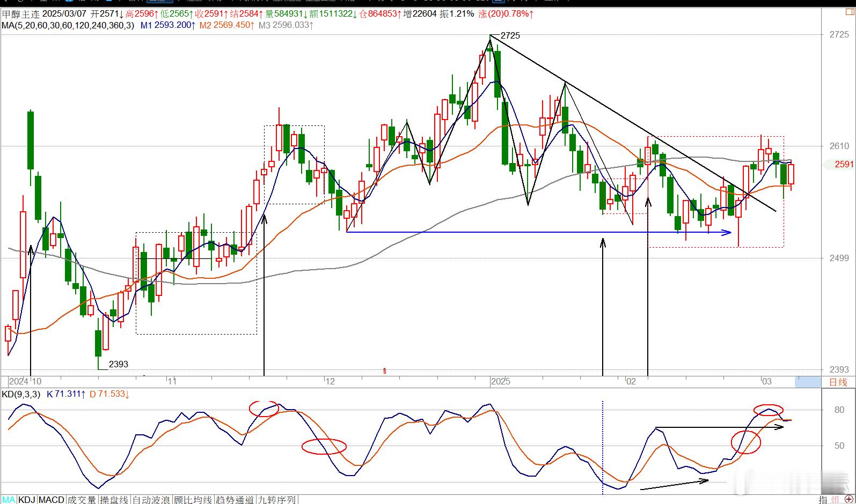Image resolution: width=856 pixels, height=504 pixels.
Task: Click the 50 level on KD axis
Action: (839, 446)
